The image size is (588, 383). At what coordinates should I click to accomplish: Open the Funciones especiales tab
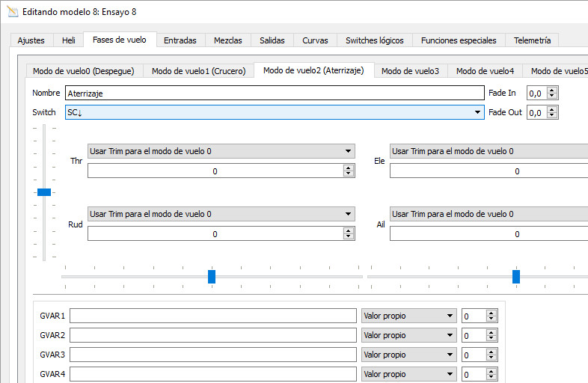458,40
